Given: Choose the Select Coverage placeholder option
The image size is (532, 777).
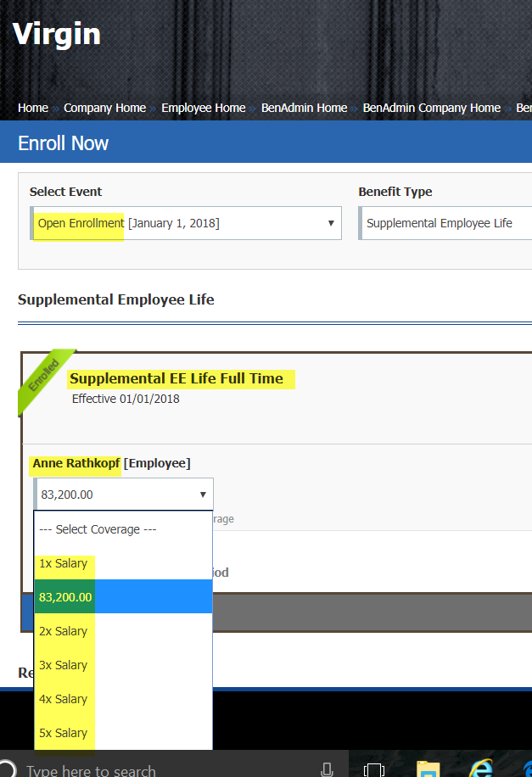Looking at the screenshot, I should (98, 529).
